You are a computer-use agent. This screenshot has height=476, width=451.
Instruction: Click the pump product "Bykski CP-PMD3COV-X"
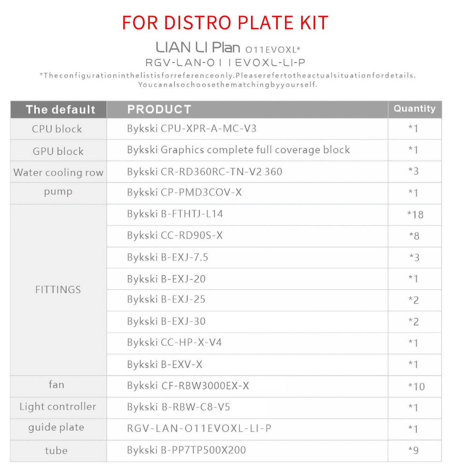tap(184, 192)
